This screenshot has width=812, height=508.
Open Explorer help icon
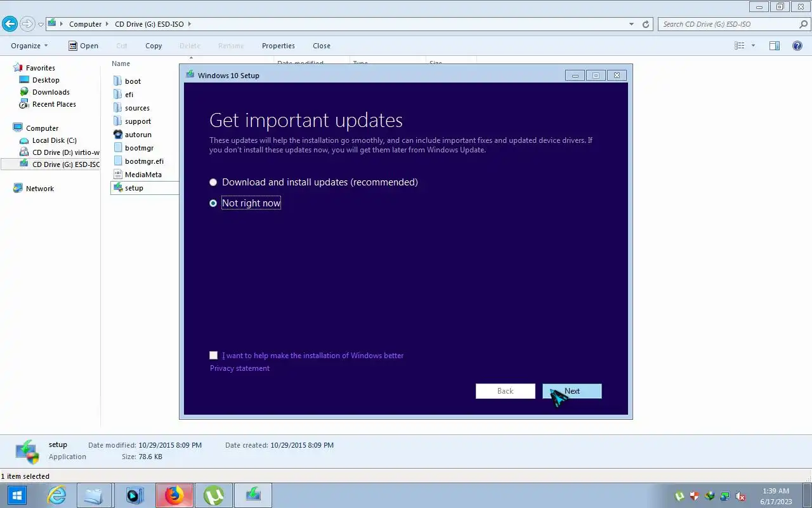[x=797, y=46]
